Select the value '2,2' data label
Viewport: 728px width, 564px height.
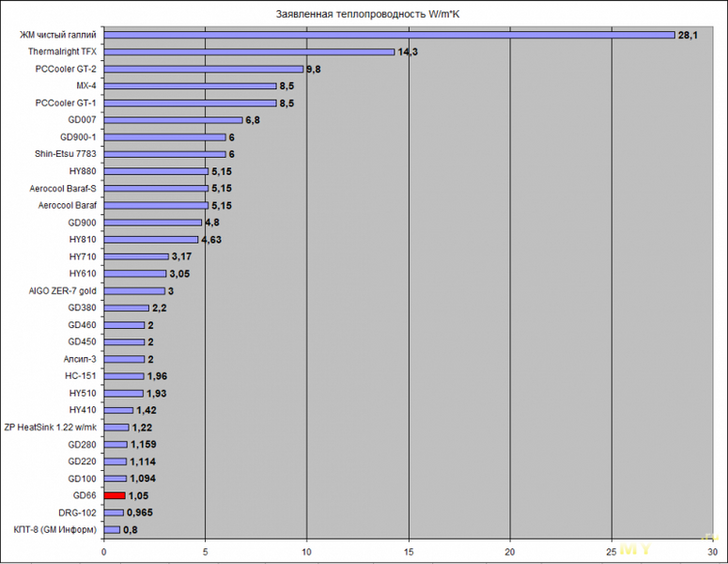tap(160, 308)
